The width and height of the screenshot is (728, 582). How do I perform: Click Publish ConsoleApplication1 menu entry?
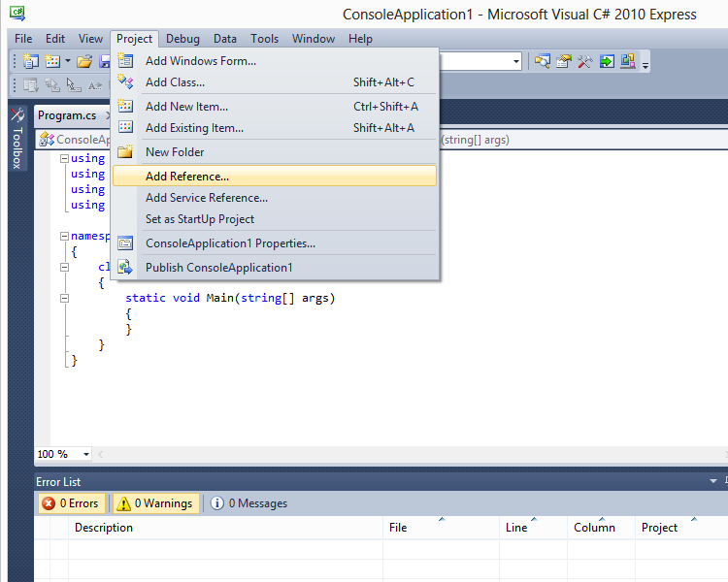pos(275,268)
